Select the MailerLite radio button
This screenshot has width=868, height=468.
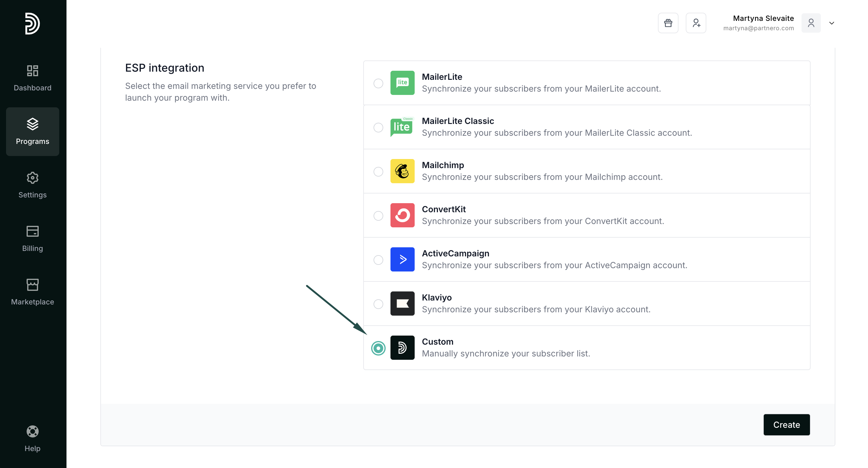[x=378, y=83]
